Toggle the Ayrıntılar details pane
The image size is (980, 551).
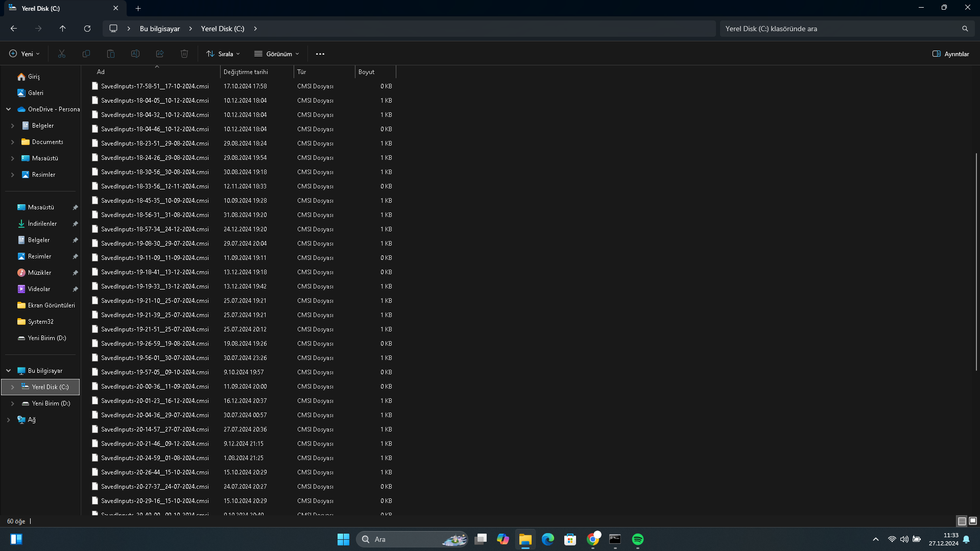tap(951, 54)
